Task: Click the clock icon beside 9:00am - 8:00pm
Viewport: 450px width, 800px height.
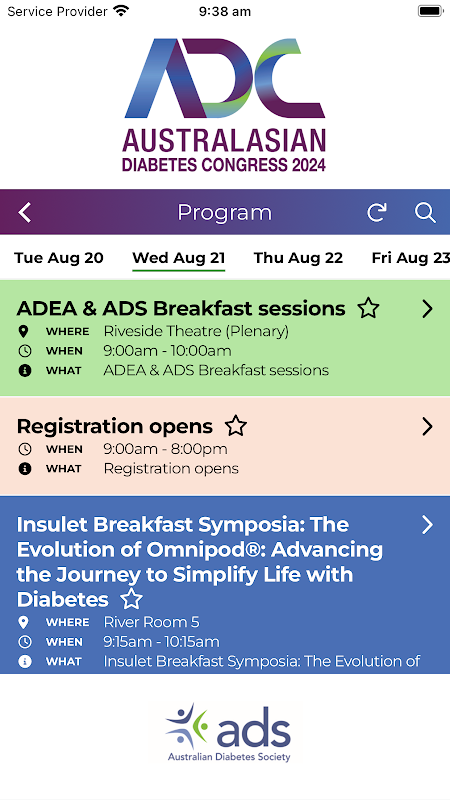Action: pos(24,449)
